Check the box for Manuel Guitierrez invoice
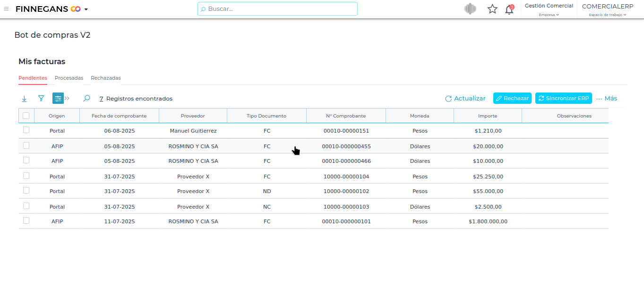The image size is (644, 287). coord(26,130)
